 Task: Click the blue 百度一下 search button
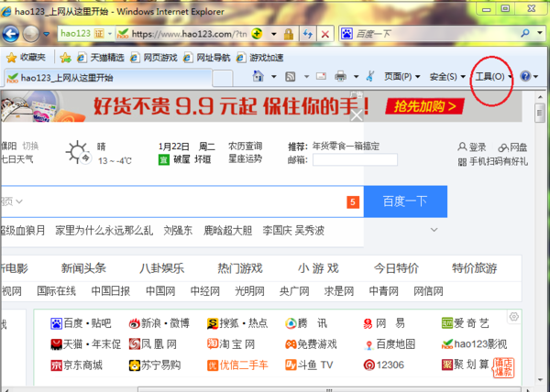click(406, 201)
